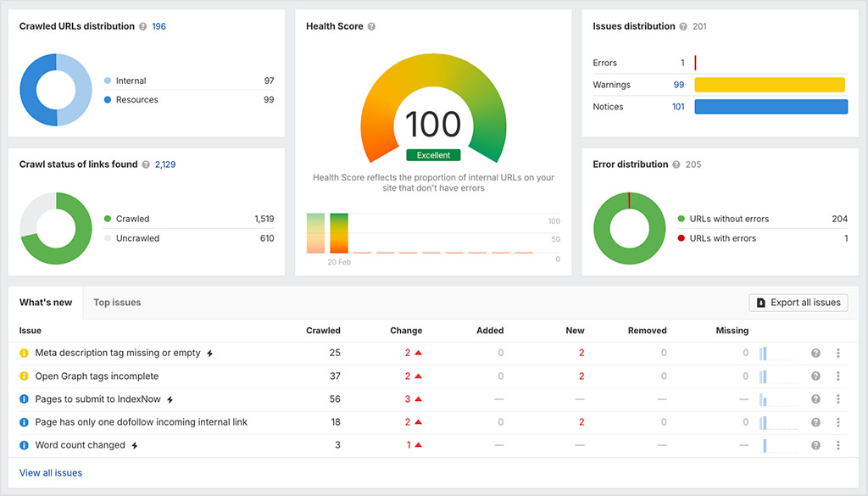Click the Export all issues button
The width and height of the screenshot is (868, 496).
798,303
